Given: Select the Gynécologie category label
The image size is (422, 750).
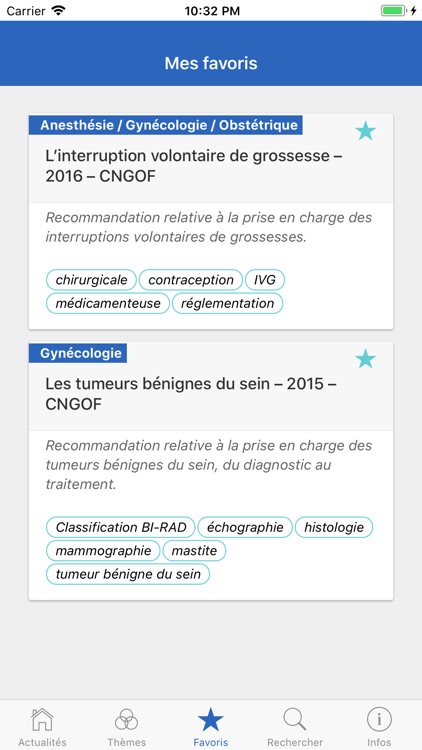Looking at the screenshot, I should click(x=78, y=353).
